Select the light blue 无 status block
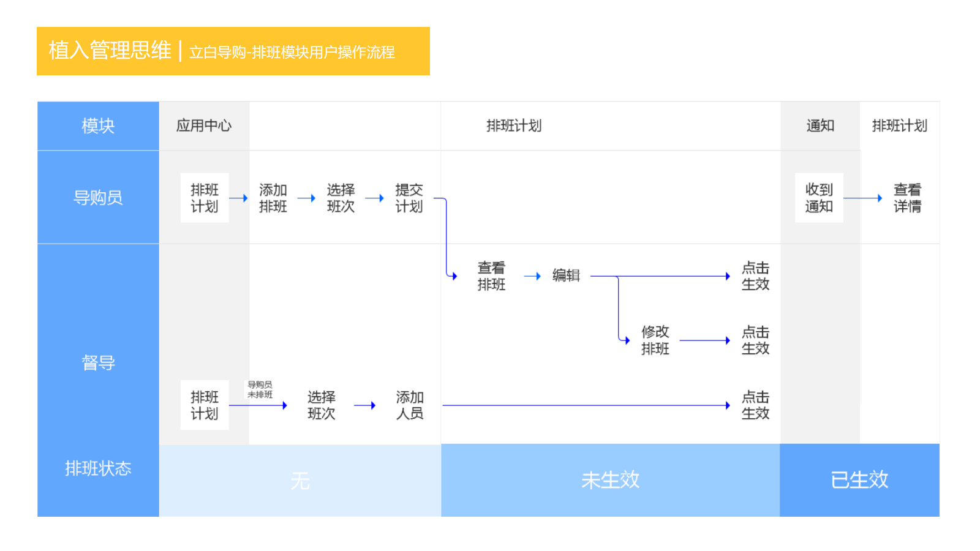Image resolution: width=980 pixels, height=551 pixels. (300, 480)
